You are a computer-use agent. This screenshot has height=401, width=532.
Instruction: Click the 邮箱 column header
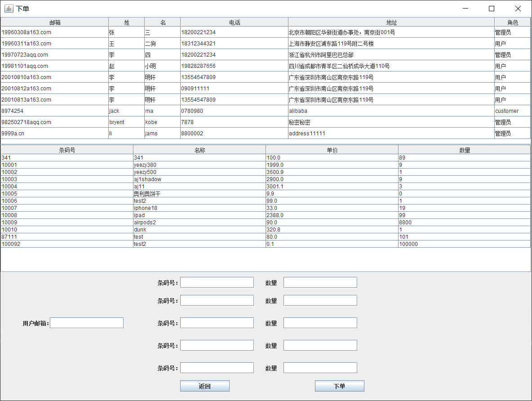54,21
